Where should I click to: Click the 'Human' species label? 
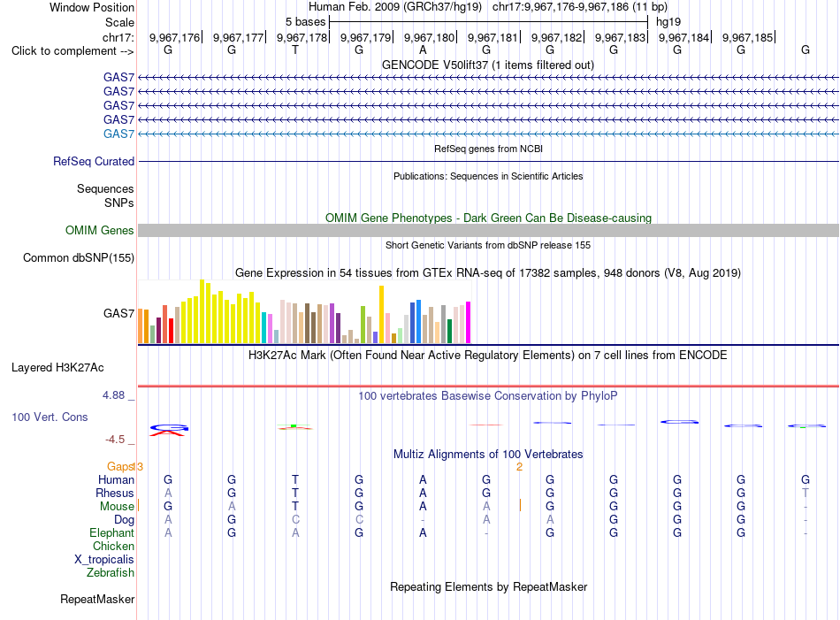point(116,479)
